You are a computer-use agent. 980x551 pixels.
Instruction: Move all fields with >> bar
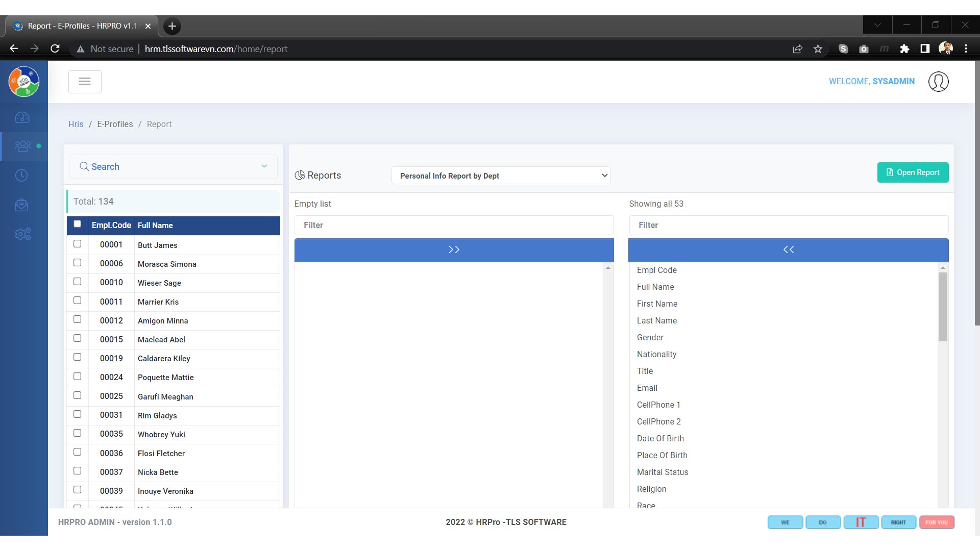[454, 249]
